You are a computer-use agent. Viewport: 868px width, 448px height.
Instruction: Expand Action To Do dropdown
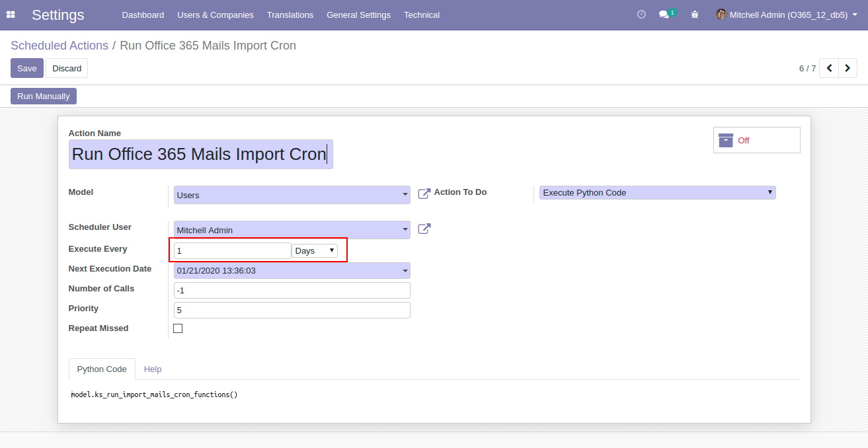[x=657, y=193]
